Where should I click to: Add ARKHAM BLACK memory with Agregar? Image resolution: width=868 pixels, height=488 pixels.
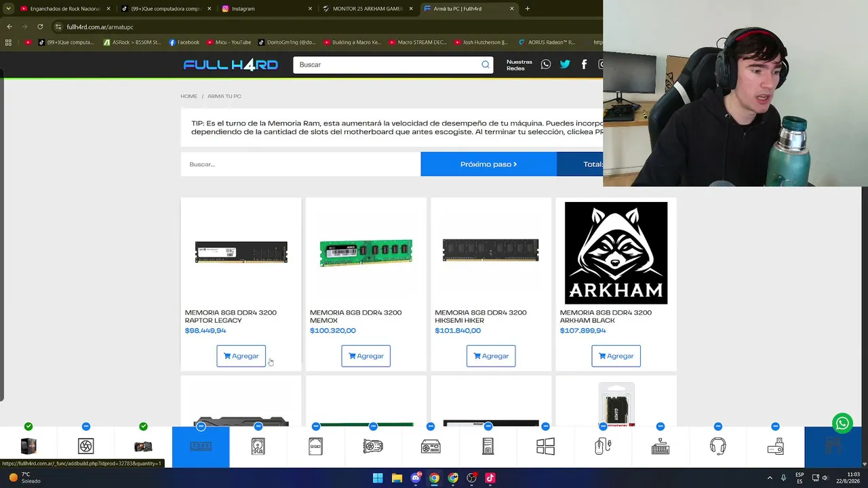616,356
